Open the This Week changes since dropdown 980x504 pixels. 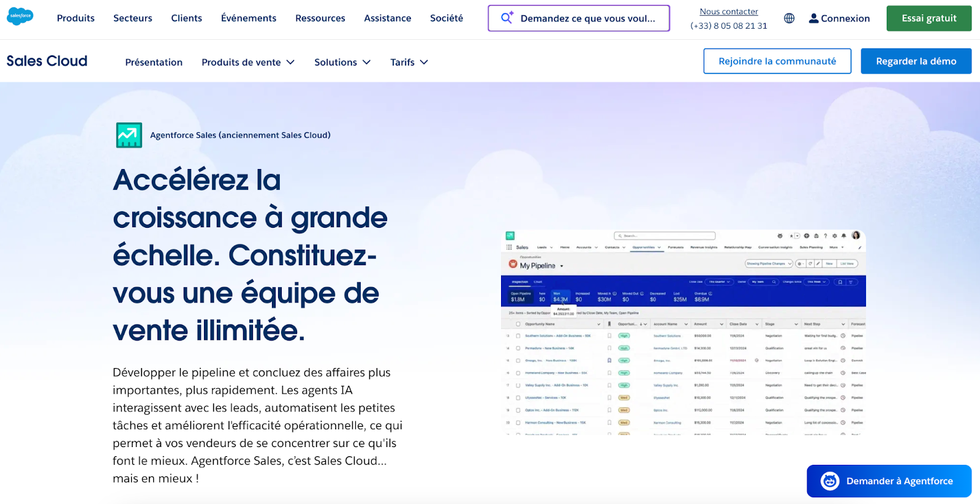pos(816,282)
